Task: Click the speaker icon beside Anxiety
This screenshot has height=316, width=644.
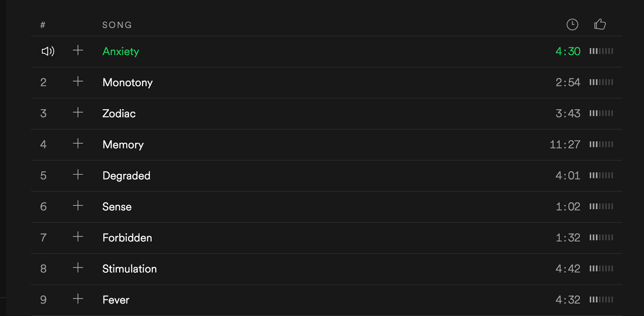Action: (48, 51)
